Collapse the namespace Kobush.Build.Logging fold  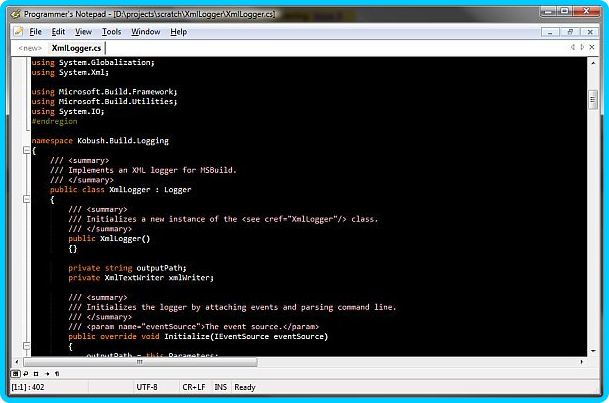26,150
